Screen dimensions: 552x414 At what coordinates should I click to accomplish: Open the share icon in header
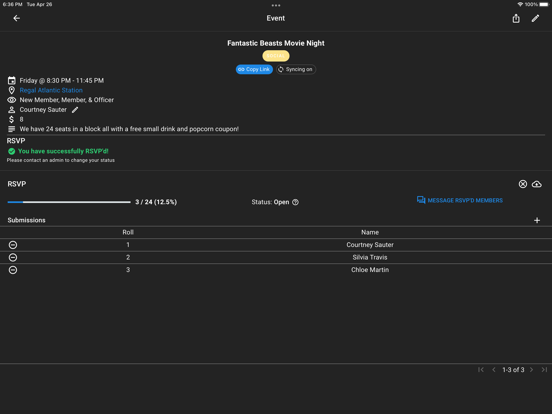[516, 18]
